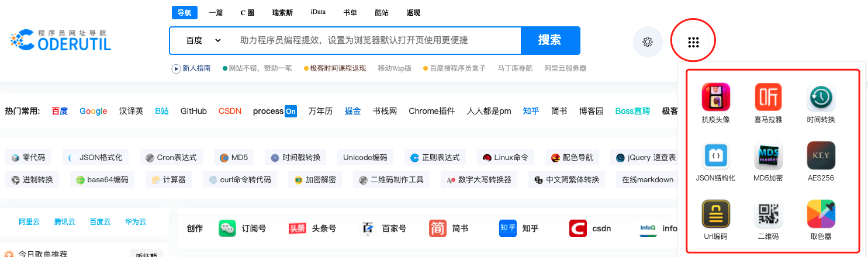Image resolution: width=868 pixels, height=257 pixels.
Task: Open the JSON结构化 app icon
Action: click(716, 155)
